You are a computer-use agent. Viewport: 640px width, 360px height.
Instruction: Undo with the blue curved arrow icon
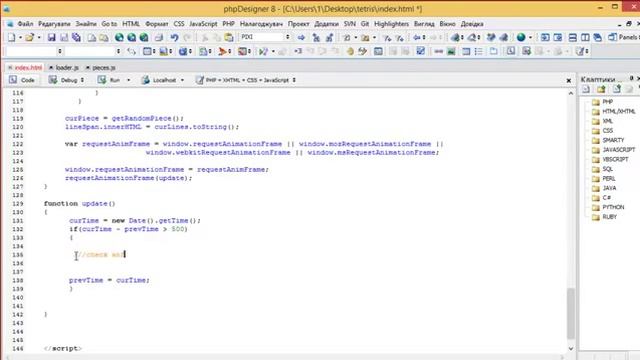(x=174, y=38)
